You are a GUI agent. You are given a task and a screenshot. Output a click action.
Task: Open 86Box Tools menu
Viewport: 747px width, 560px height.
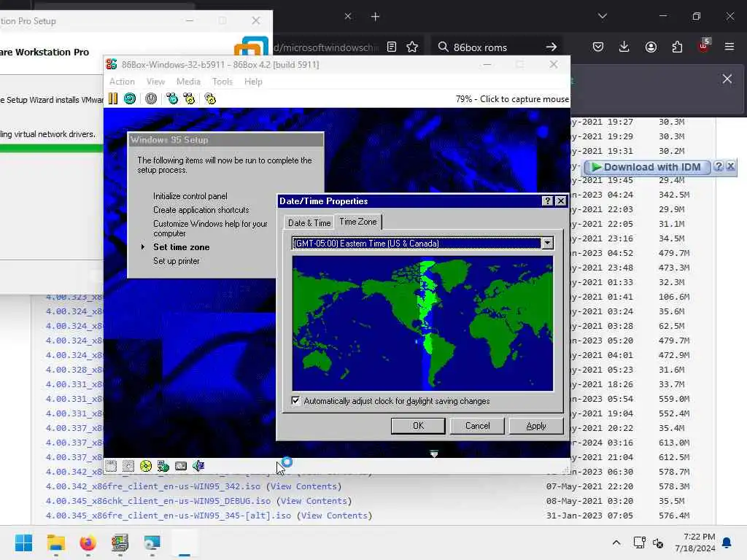222,82
